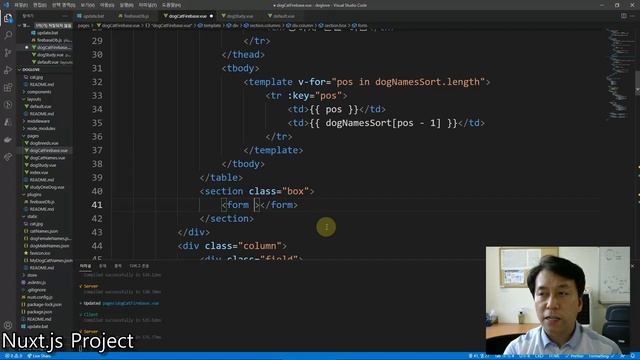640x360 pixels.
Task: Switch to the default.vue editor tab
Action: pyautogui.click(x=281, y=16)
